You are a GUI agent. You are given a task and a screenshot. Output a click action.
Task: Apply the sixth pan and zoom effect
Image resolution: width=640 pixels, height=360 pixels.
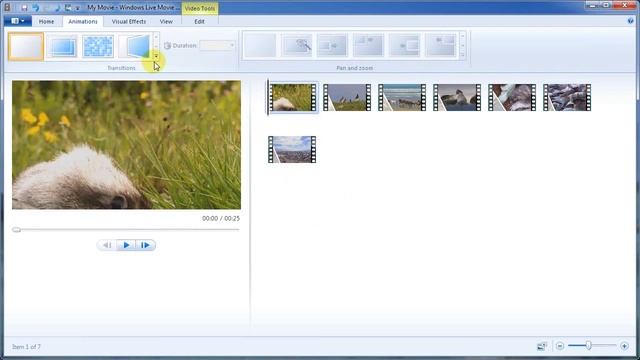point(440,45)
